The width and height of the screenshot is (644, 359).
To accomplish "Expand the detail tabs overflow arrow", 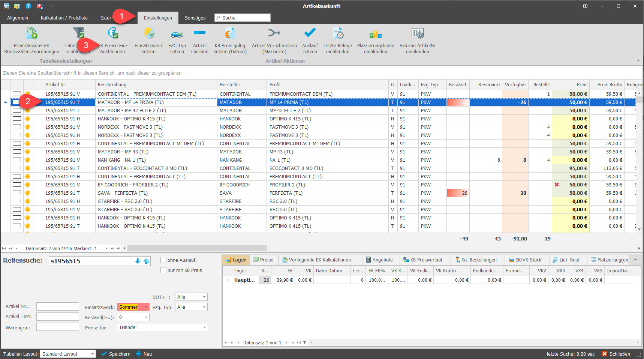I will [635, 260].
